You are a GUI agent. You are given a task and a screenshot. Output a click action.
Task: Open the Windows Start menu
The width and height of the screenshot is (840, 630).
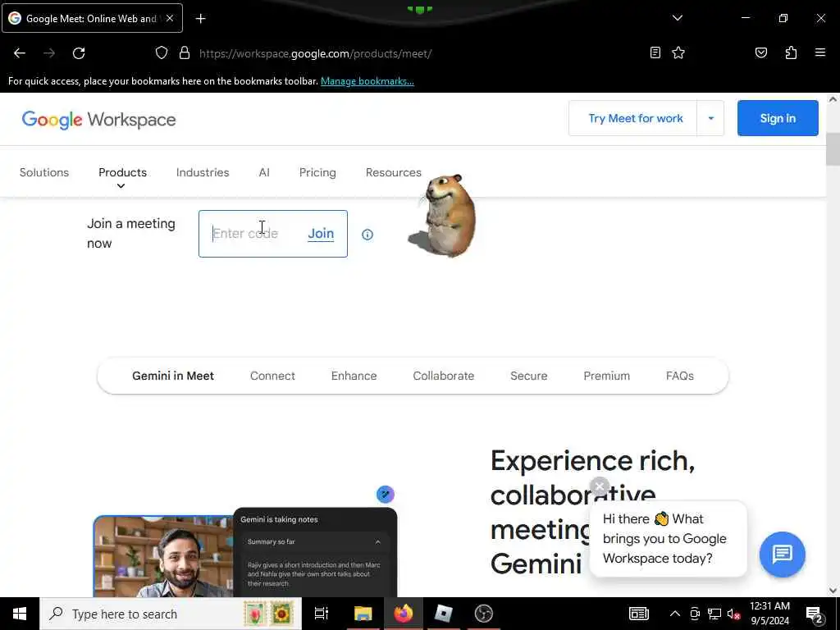click(x=20, y=614)
